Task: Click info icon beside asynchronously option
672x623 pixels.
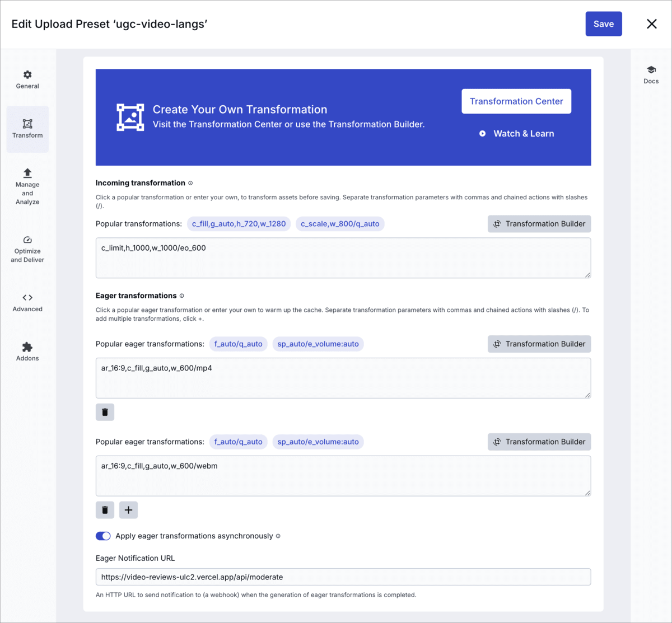Action: tap(278, 536)
